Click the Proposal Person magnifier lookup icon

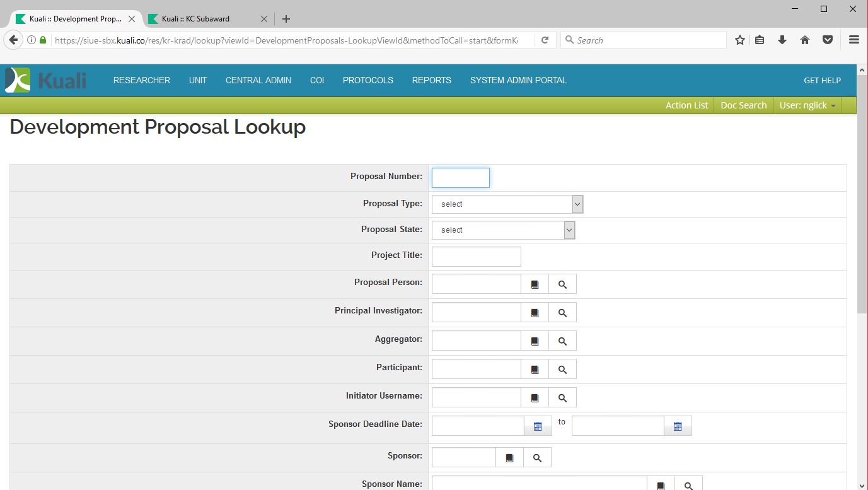tap(562, 284)
